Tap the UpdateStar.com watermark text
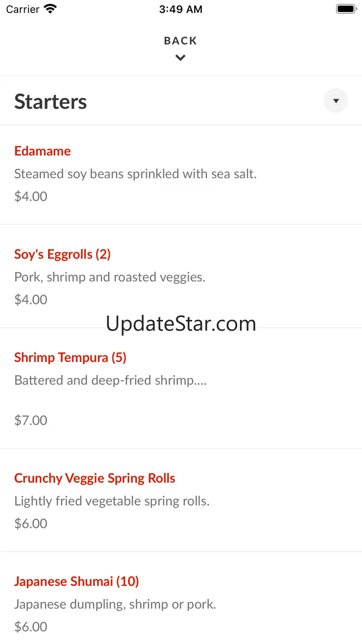This screenshot has height=644, width=362. [181, 324]
